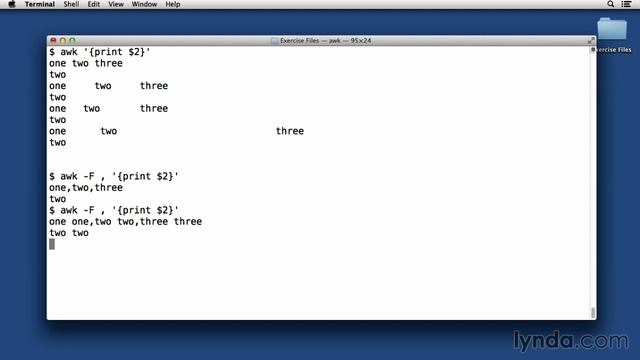Minimize the Terminal window with yellow button

click(x=62, y=40)
